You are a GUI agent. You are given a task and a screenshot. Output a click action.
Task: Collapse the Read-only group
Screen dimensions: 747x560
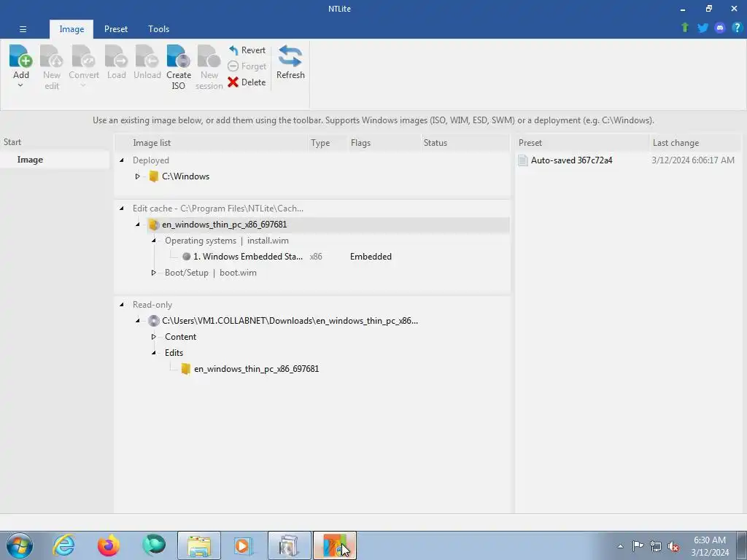tap(122, 305)
